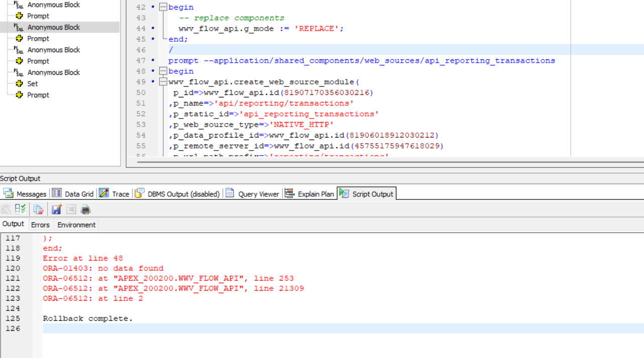Switch to the Errors tab
Screen dimensions: 644x358
pos(40,224)
